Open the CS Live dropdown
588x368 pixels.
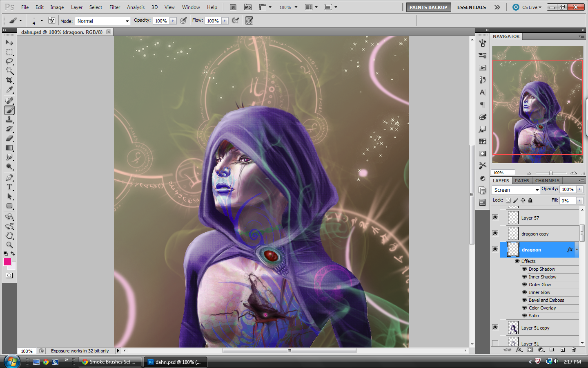tap(527, 7)
